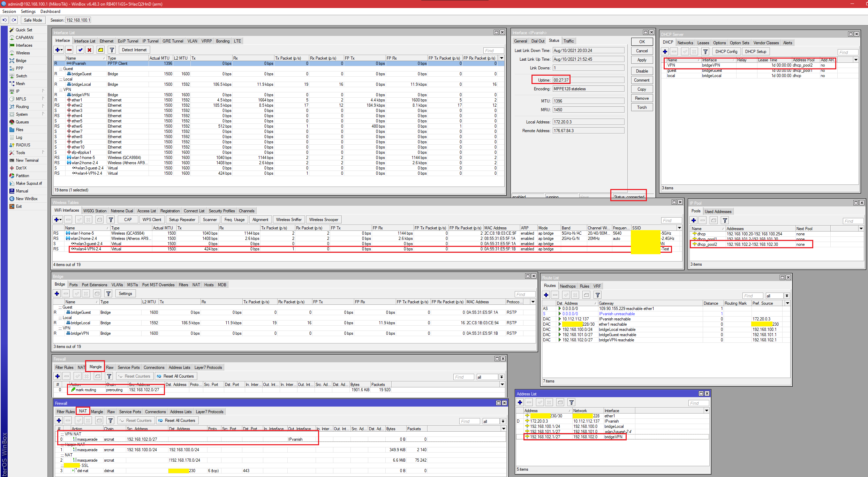Click the filter funnel icon in Interface List toolbar
Screen dimensions: 868x477
click(112, 50)
